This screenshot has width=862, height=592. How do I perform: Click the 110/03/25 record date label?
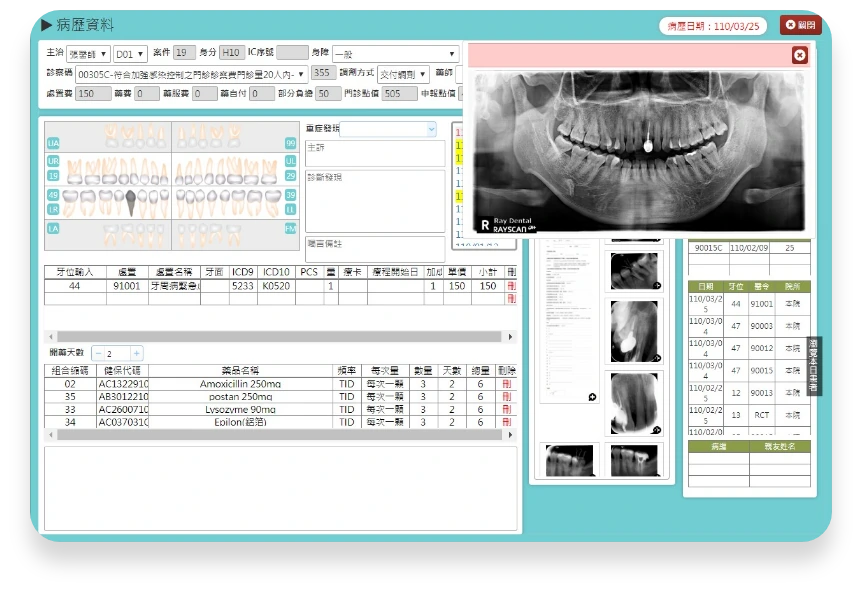click(713, 26)
